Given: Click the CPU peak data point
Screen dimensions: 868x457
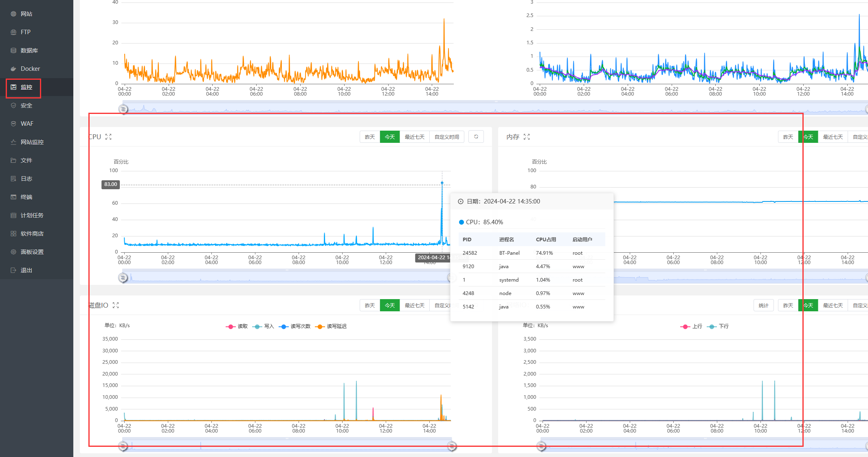Looking at the screenshot, I should click(x=442, y=183).
